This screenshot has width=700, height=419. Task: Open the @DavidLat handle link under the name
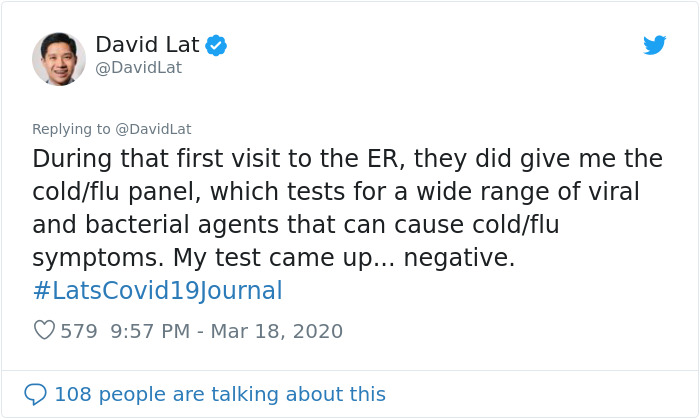click(x=138, y=68)
